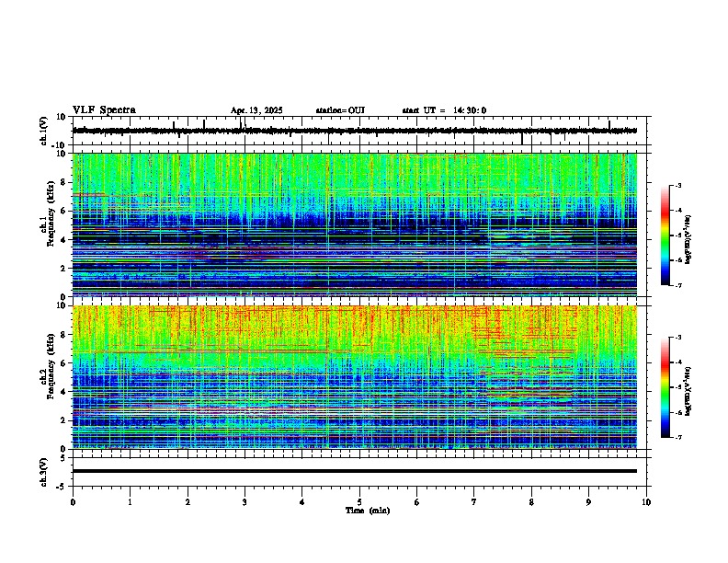Click time axis tick label "10" at right end
Image resolution: width=728 pixels, height=563 pixels.
pos(646,502)
